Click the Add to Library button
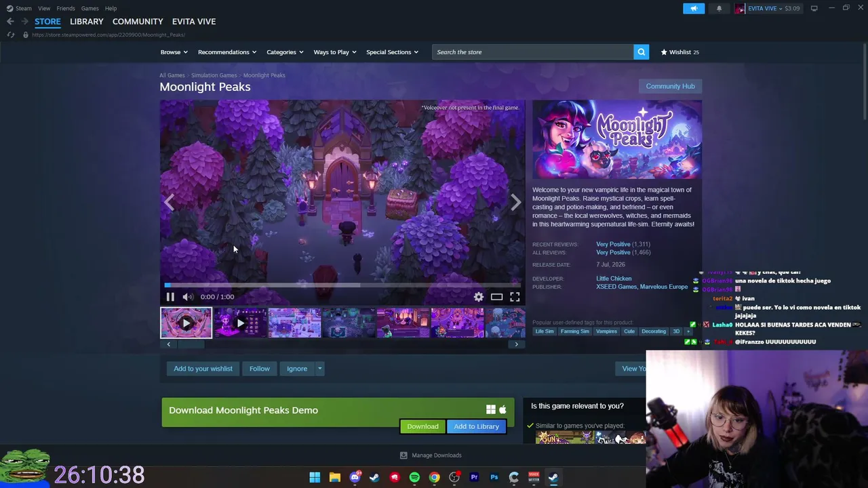Viewport: 868px width, 488px height. coord(476,426)
